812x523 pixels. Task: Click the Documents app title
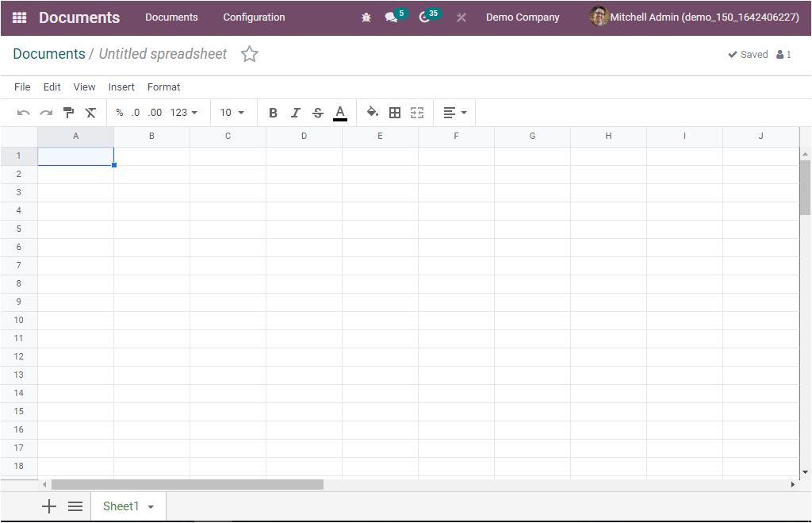click(x=79, y=17)
